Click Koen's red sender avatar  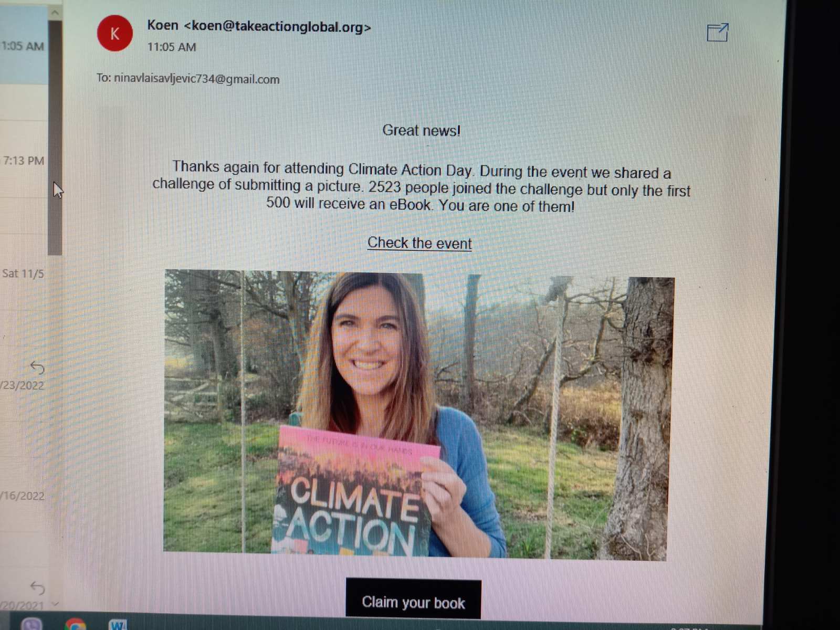pos(114,34)
